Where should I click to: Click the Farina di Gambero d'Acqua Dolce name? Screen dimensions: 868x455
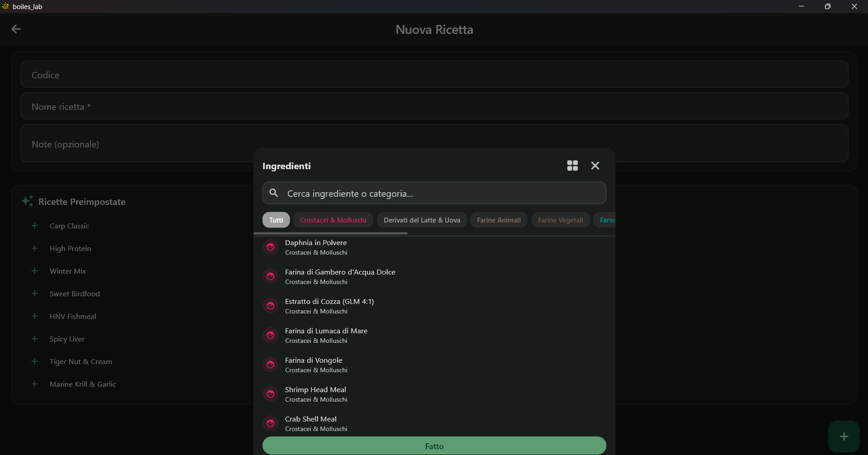pos(340,272)
